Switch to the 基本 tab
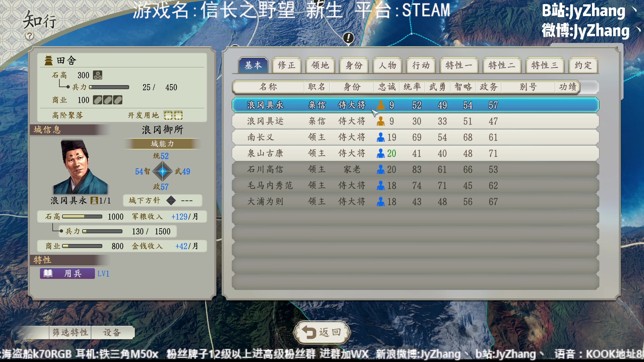 click(x=253, y=65)
